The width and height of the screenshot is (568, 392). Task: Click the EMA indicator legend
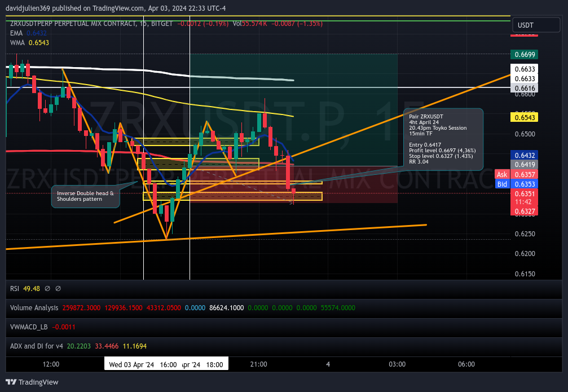tap(28, 33)
